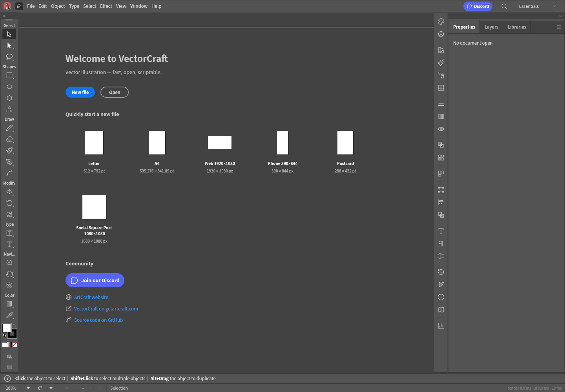Choose the Letter preset thumbnail

coord(94,143)
